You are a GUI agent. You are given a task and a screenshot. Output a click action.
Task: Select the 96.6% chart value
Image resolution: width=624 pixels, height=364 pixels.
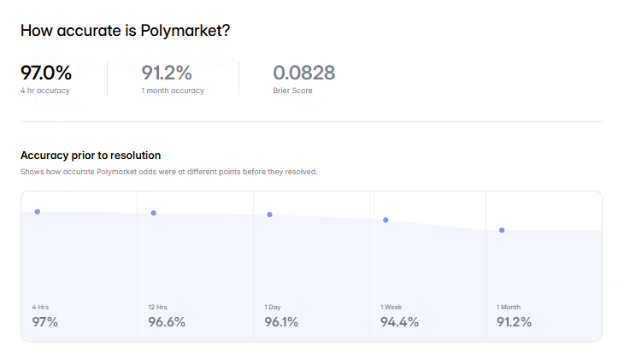pos(167,322)
